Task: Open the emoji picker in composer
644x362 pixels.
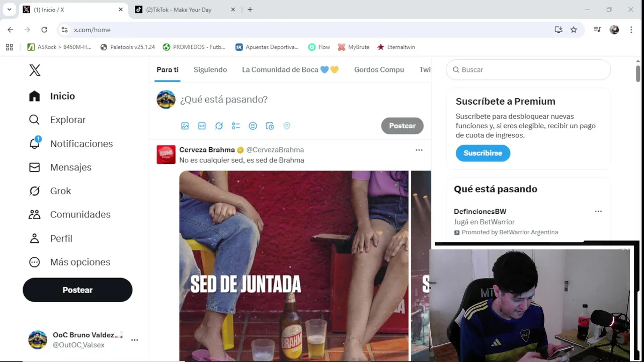Action: 253,126
